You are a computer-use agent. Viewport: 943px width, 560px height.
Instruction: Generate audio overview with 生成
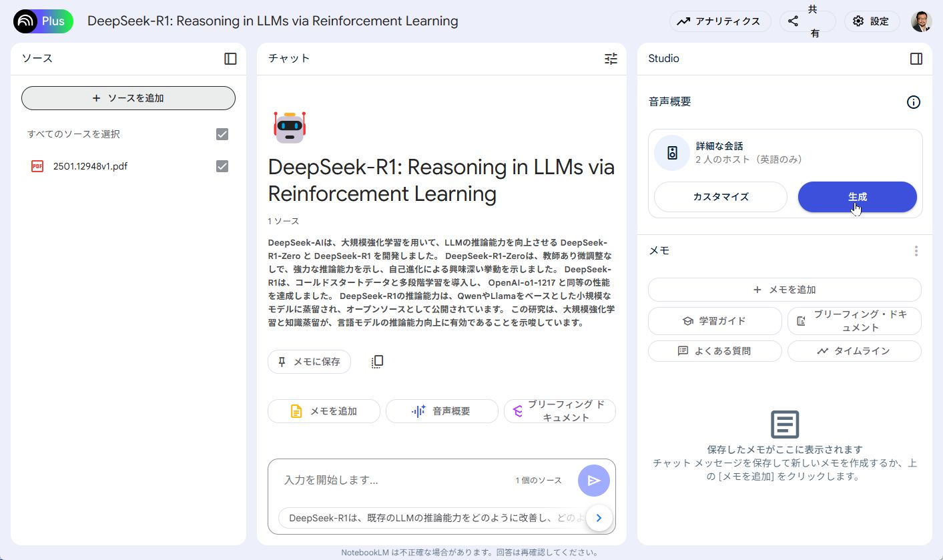(858, 197)
